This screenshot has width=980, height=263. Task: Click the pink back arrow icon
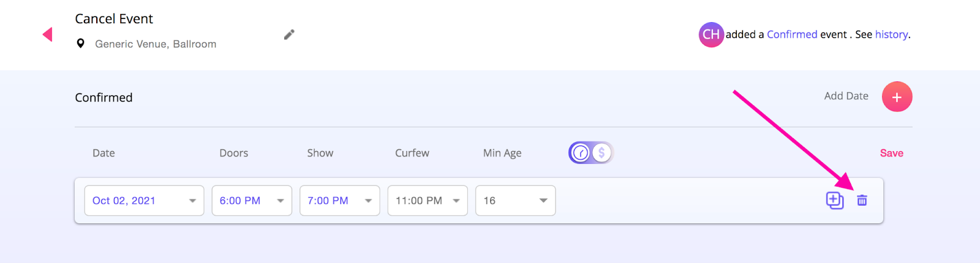coord(47,34)
